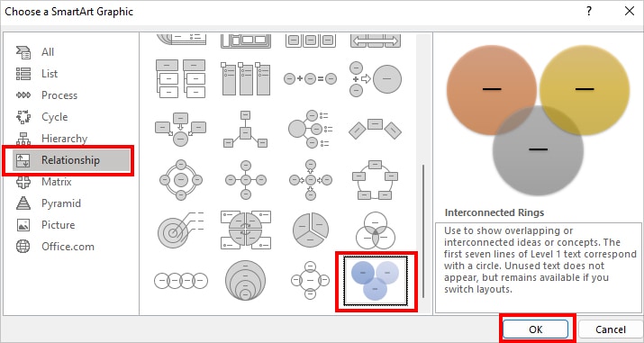Click the Interconnected Rings preview image
The image size is (644, 343).
[x=538, y=120]
